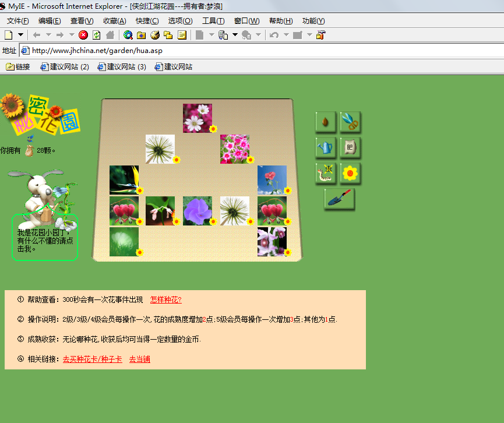
Task: Open the 功能(Y) menu
Action: coord(313,21)
